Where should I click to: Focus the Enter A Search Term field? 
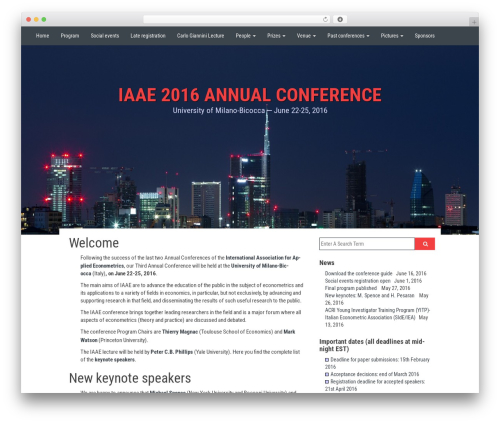[367, 244]
